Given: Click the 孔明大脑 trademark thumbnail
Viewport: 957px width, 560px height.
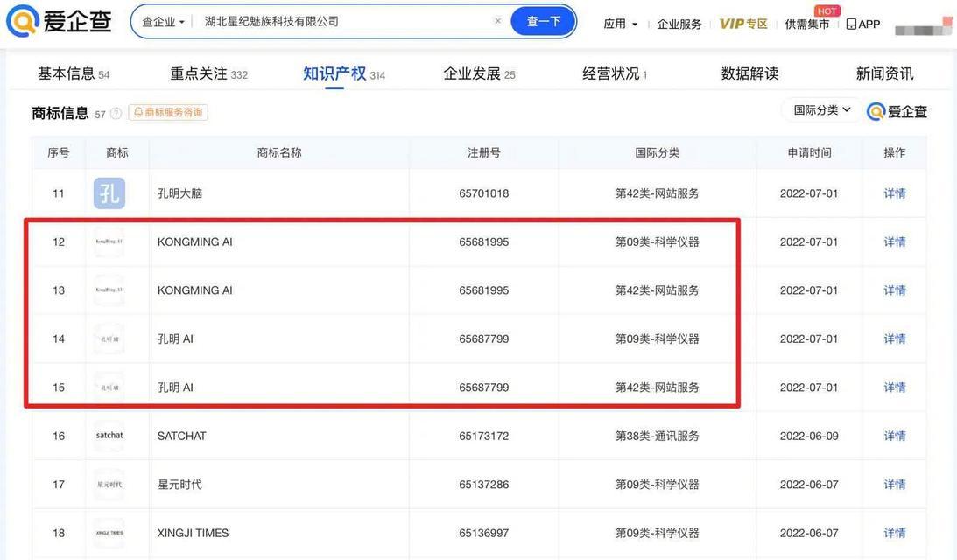Looking at the screenshot, I should [x=109, y=193].
